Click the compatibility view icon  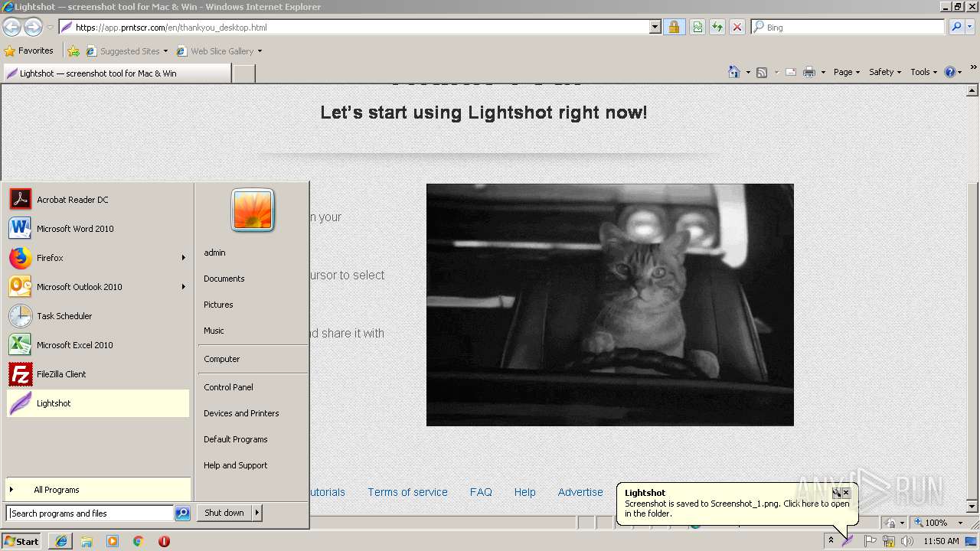coord(697,27)
